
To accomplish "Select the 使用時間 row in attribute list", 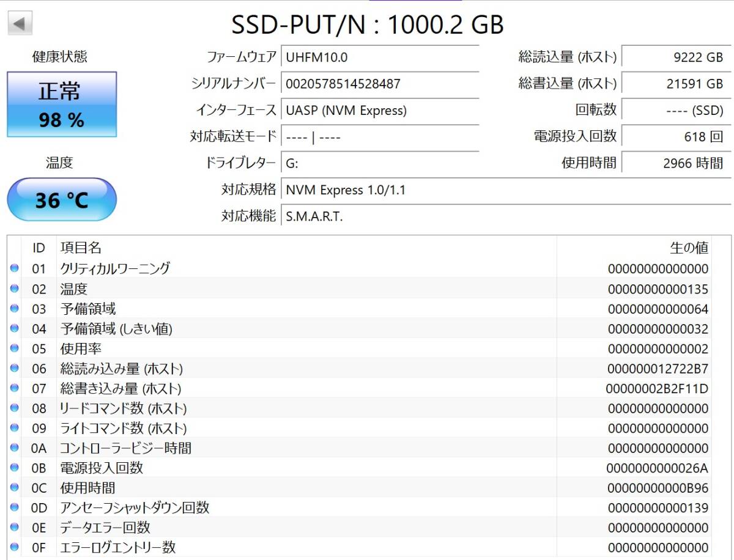I will point(306,488).
